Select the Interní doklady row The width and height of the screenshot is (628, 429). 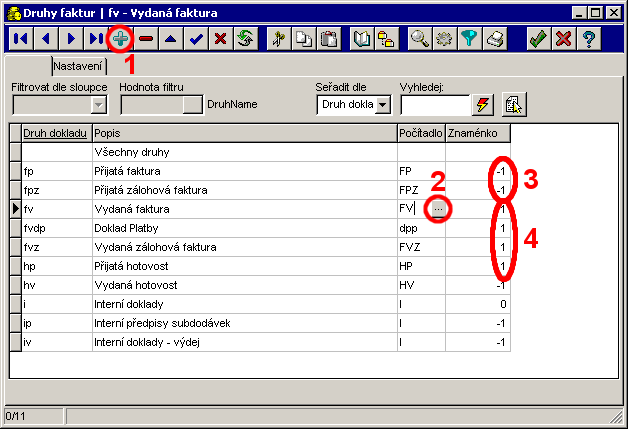click(130, 304)
